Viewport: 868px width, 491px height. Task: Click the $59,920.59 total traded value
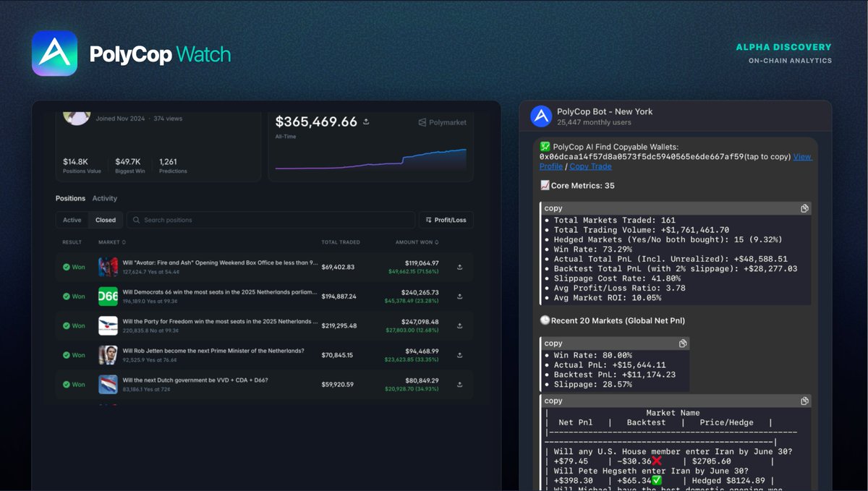click(x=338, y=385)
